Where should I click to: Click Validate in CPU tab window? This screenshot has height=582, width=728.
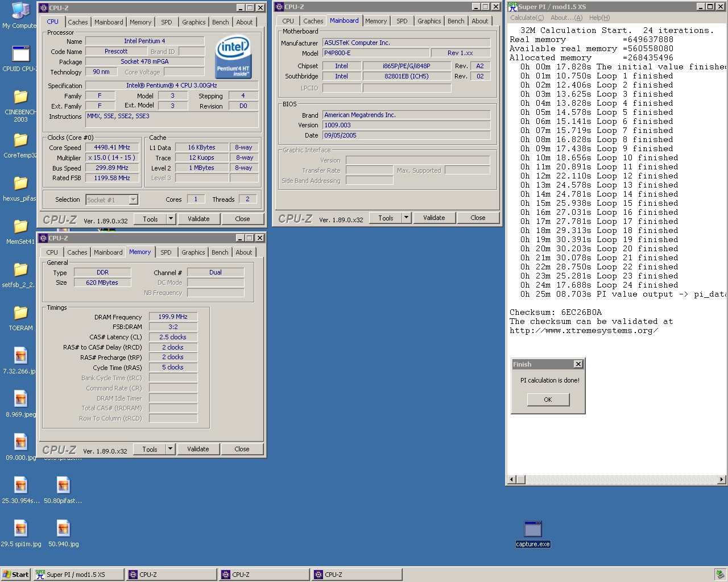coord(198,219)
